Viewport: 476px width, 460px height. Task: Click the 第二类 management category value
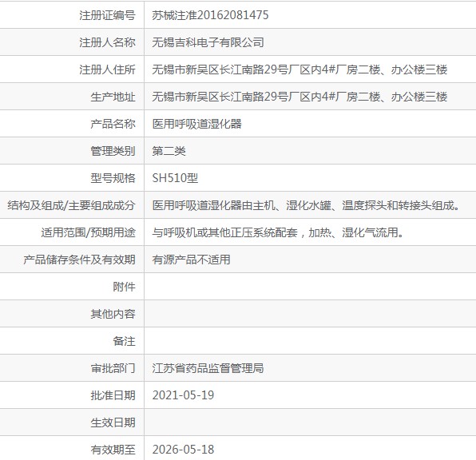point(169,151)
